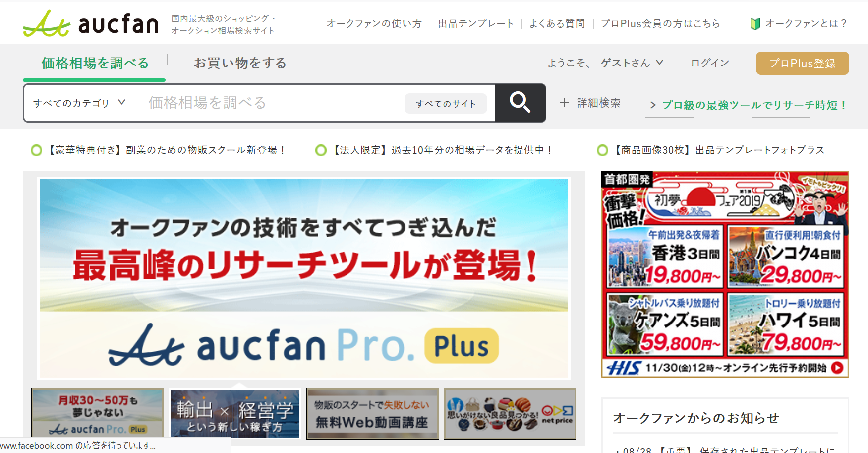Click the 価格相場を調べる search input field

pos(270,103)
